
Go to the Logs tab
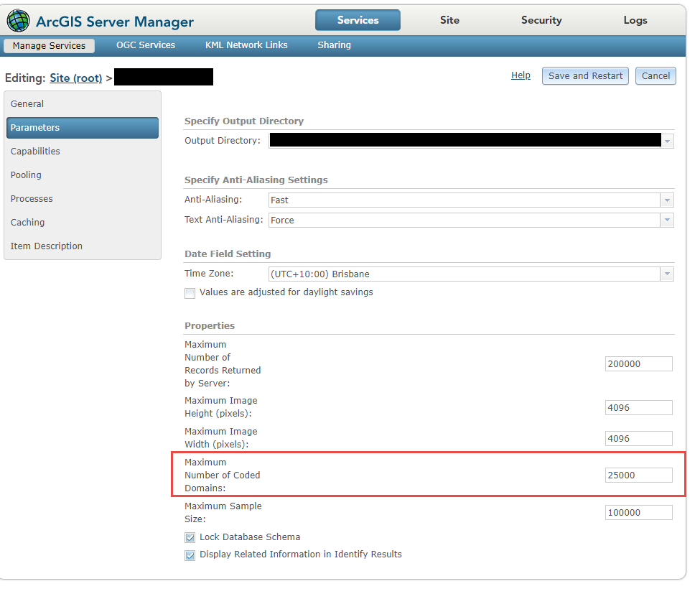coord(635,20)
